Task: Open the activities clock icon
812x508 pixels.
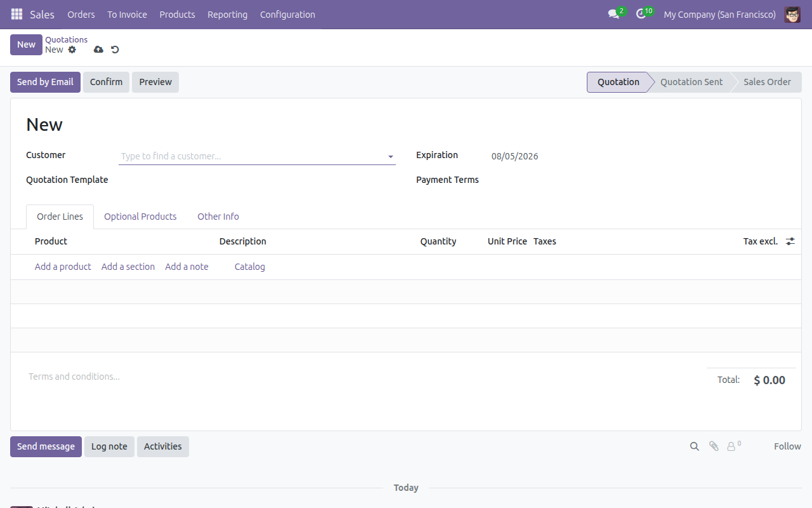Action: pyautogui.click(x=641, y=14)
